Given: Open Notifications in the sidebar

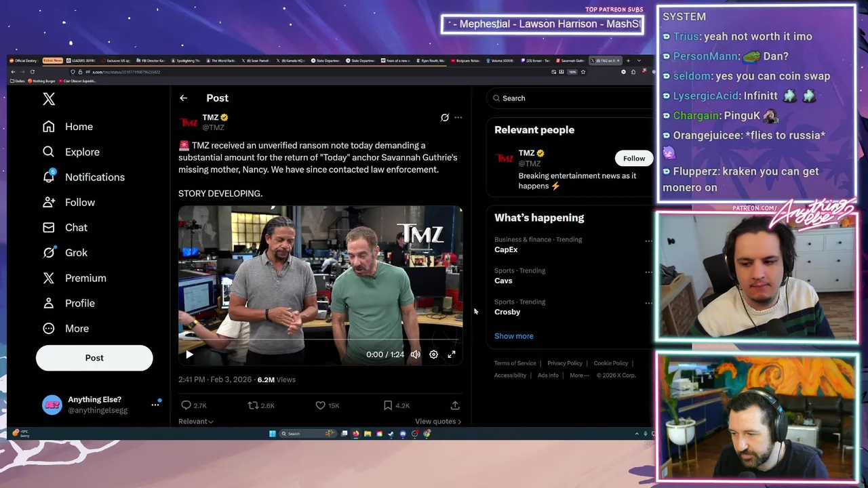Looking at the screenshot, I should 83,177.
